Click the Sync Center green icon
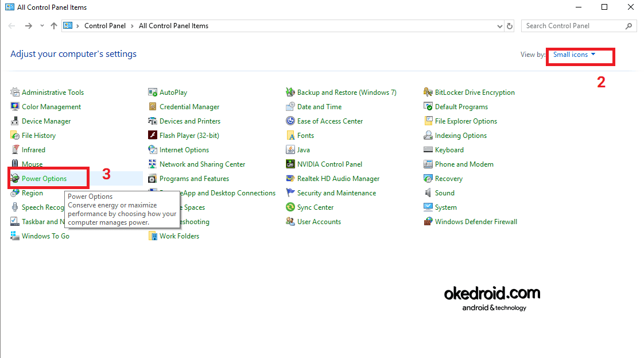This screenshot has height=358, width=644. tap(290, 207)
